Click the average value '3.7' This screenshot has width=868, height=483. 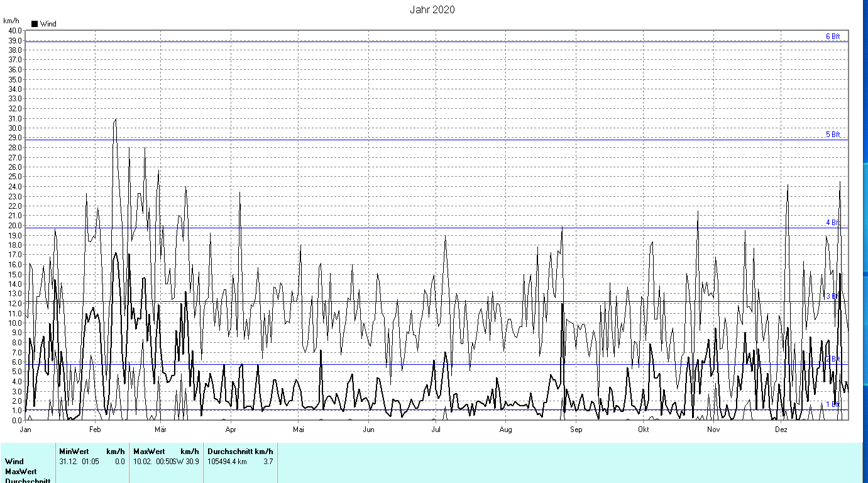(268, 462)
